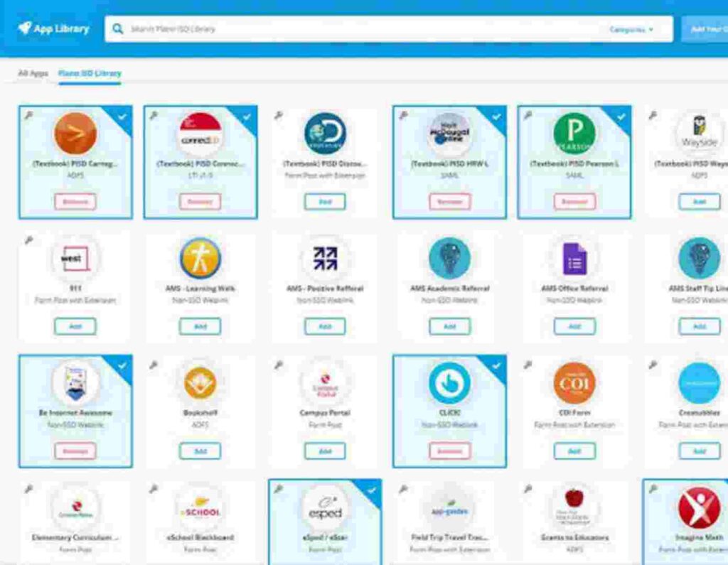Focus the library search field

coord(389,29)
